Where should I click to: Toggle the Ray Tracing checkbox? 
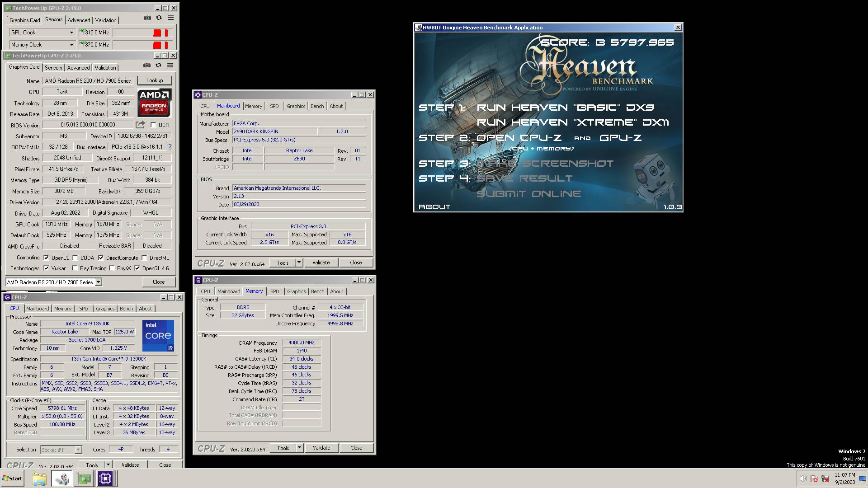pos(75,268)
